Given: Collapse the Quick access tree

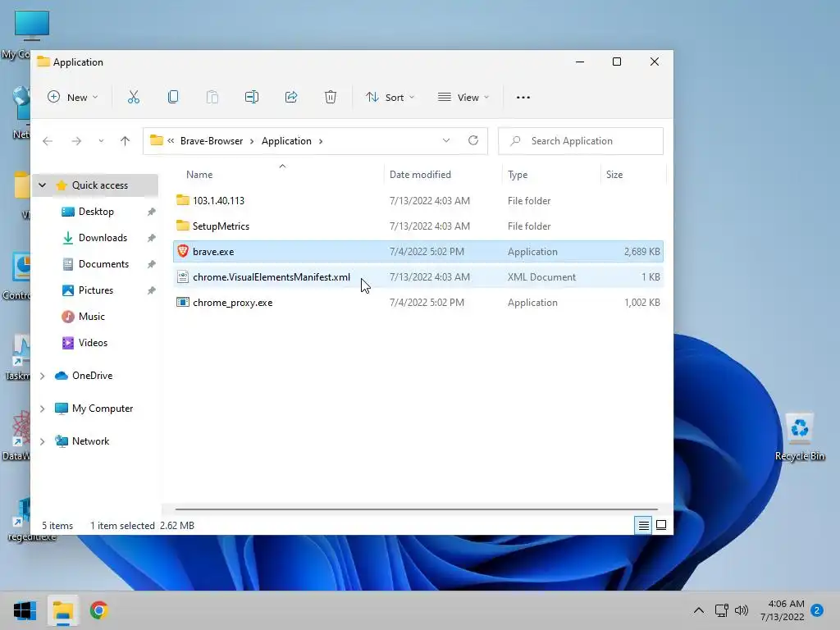Looking at the screenshot, I should pos(43,185).
